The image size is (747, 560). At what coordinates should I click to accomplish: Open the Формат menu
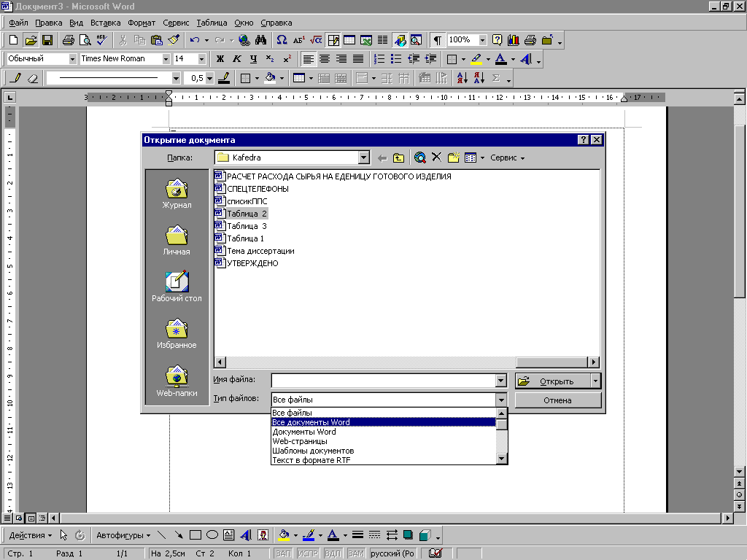click(142, 23)
